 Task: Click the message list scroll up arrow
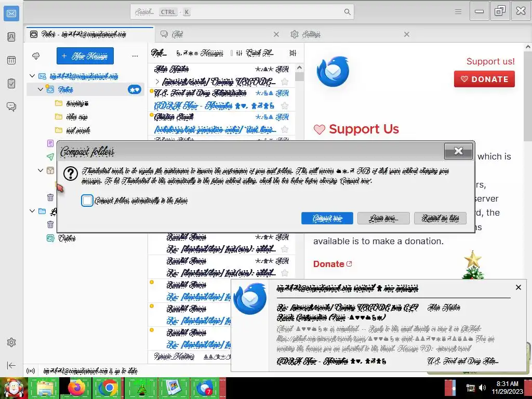coord(300,68)
